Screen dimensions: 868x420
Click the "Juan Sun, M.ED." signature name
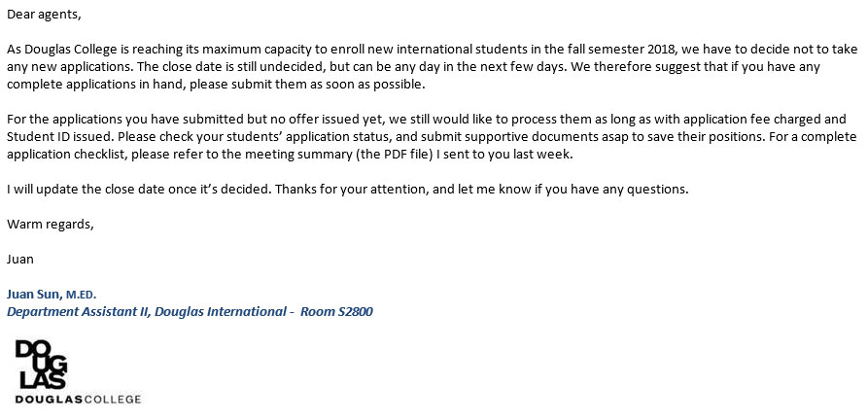52,294
